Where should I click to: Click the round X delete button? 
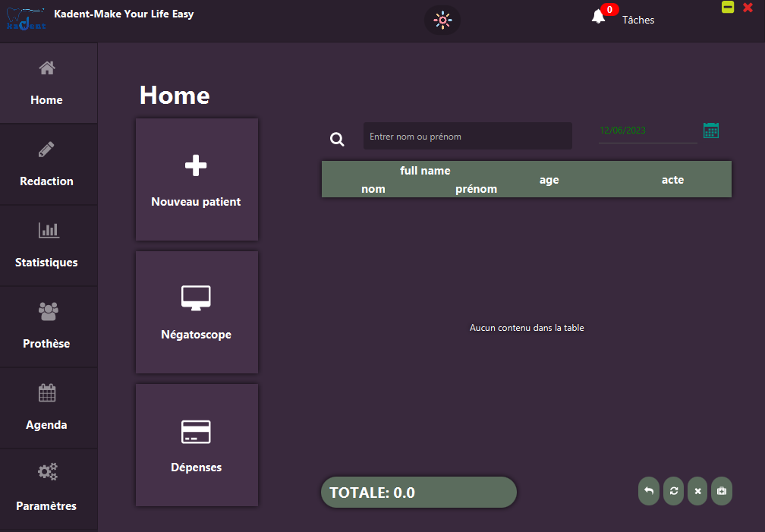pyautogui.click(x=697, y=491)
